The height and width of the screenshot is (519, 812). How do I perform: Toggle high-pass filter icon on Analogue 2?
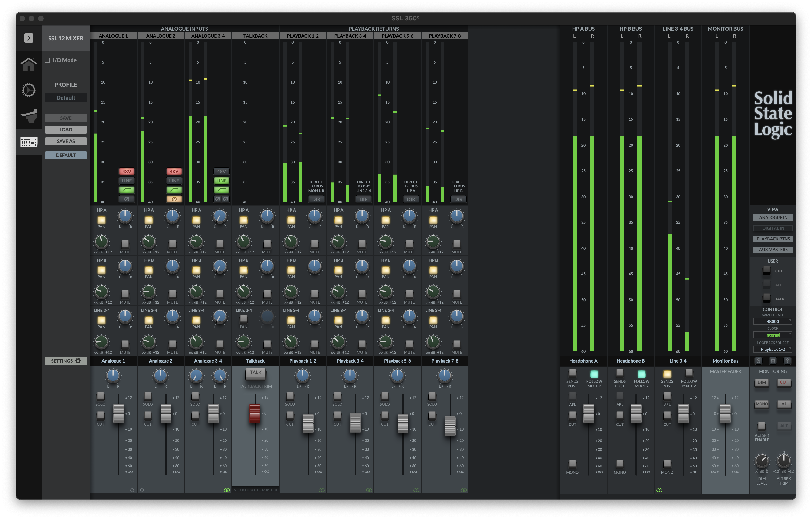pyautogui.click(x=174, y=190)
